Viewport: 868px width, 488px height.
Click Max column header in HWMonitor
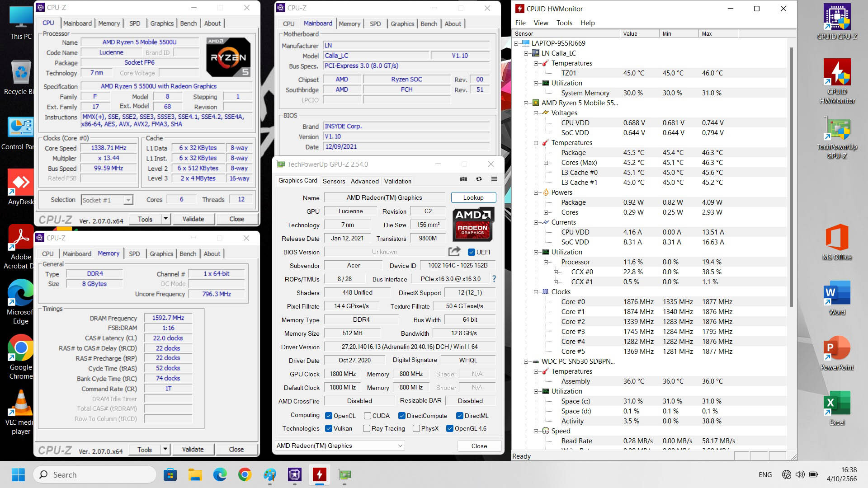(x=718, y=34)
